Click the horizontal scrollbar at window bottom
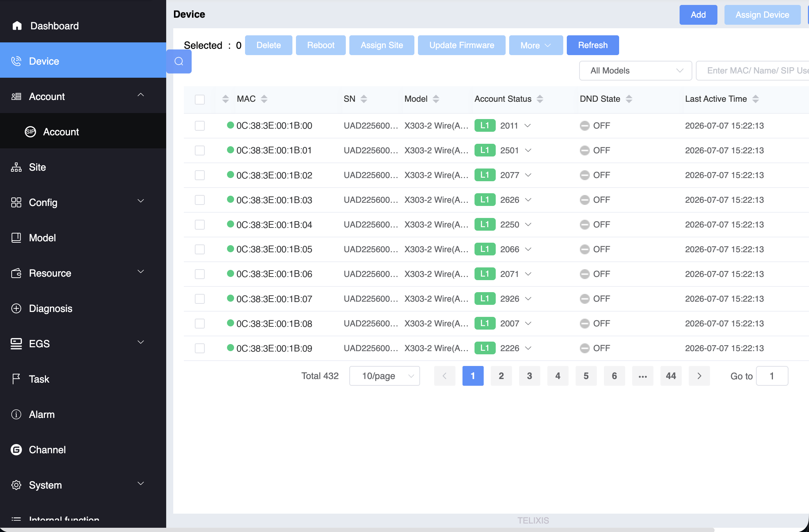 click(357, 530)
